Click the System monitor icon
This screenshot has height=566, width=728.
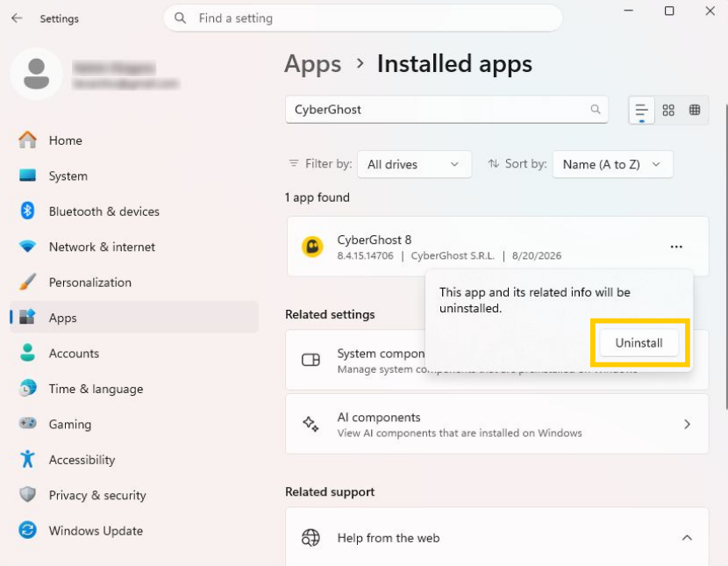pyautogui.click(x=27, y=175)
